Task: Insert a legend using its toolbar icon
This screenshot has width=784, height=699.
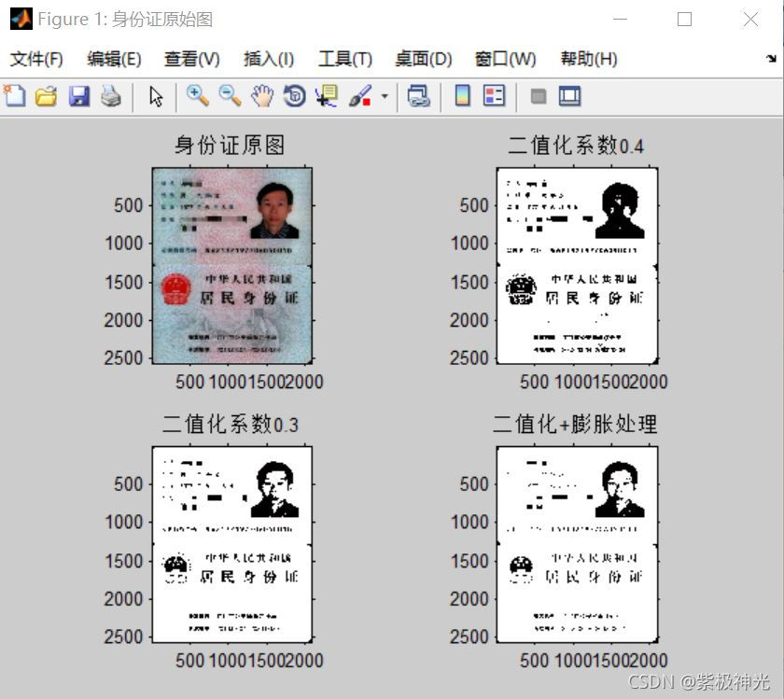Action: 493,96
